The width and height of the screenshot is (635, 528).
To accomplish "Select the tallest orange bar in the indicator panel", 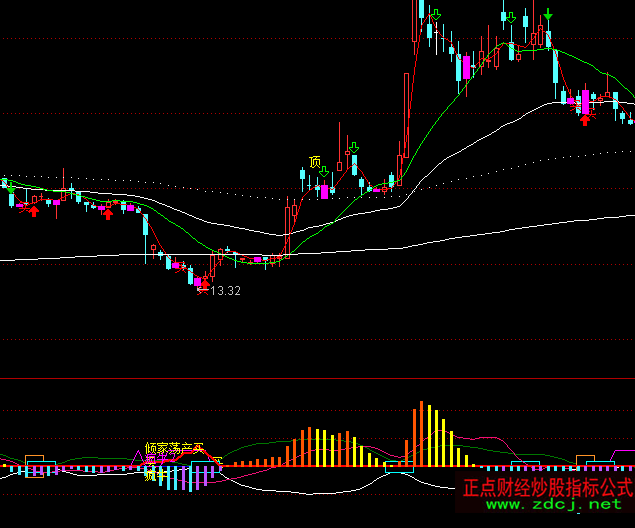I will pos(421,433).
